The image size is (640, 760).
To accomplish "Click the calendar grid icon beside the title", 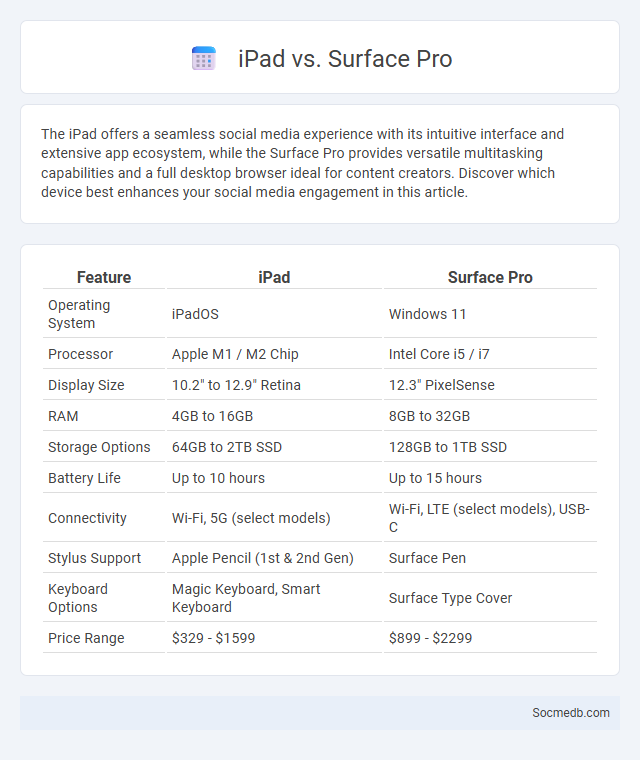I will pos(204,59).
